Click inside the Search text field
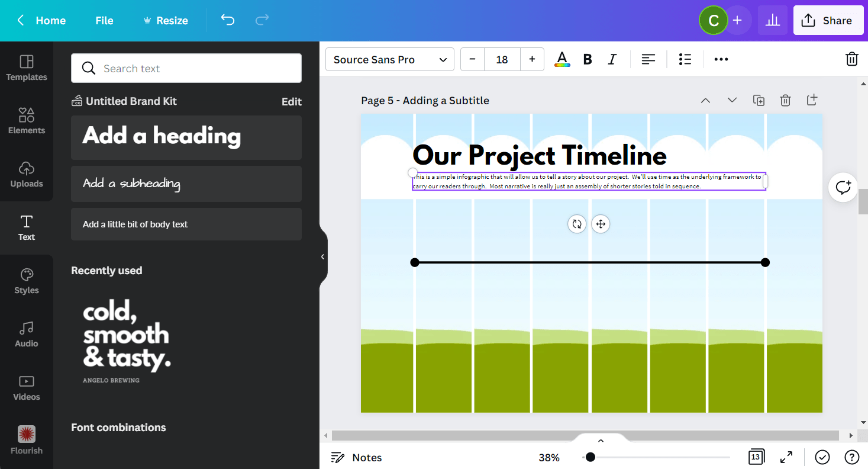868x469 pixels. click(186, 68)
